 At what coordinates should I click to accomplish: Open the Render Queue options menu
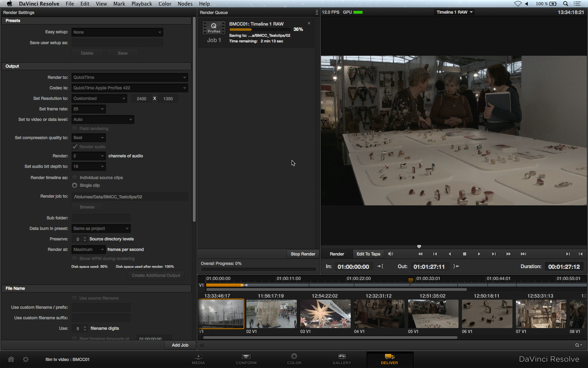pos(317,12)
